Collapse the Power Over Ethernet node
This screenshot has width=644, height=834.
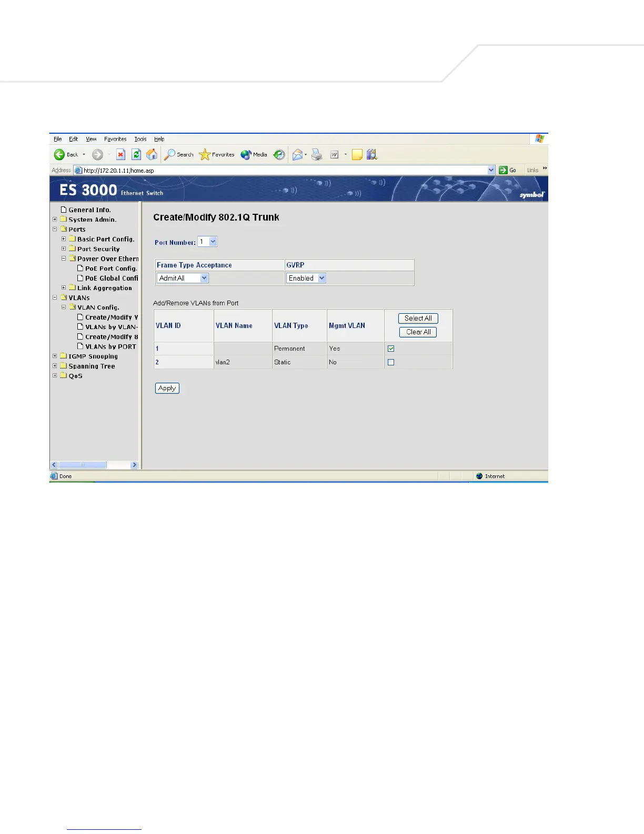click(64, 258)
